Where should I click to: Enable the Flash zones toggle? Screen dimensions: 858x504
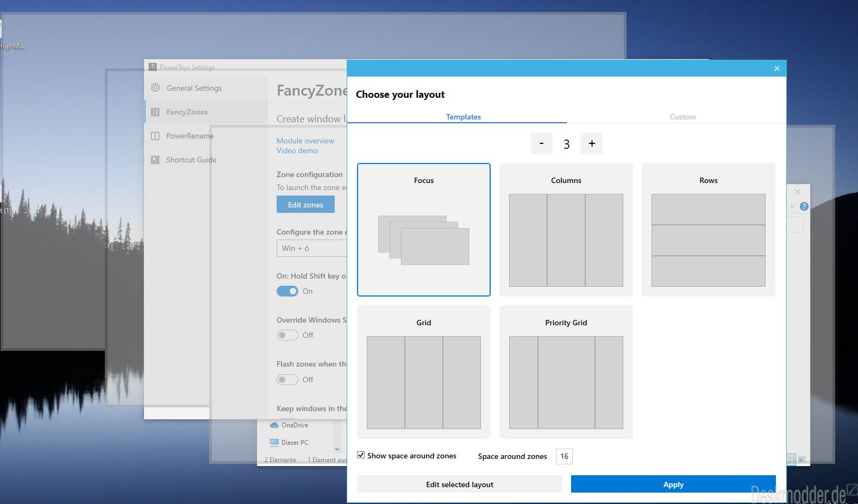click(x=287, y=380)
